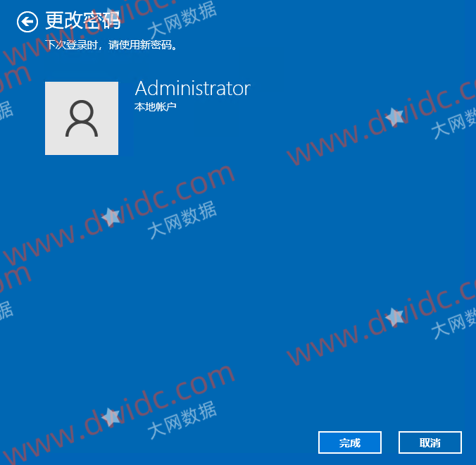
Task: Confirm with the 完成 button
Action: tap(350, 442)
